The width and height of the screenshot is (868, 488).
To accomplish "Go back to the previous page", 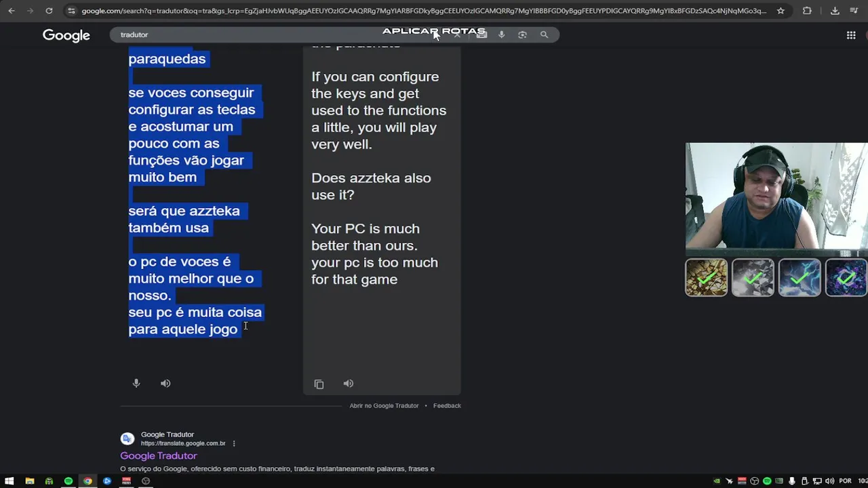I will [12, 11].
